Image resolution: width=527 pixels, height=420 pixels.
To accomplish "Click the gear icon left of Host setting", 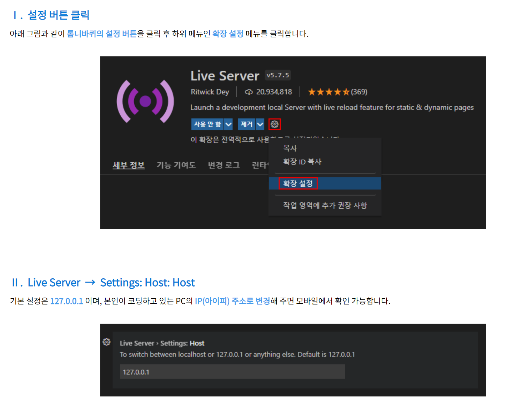I will pos(106,342).
